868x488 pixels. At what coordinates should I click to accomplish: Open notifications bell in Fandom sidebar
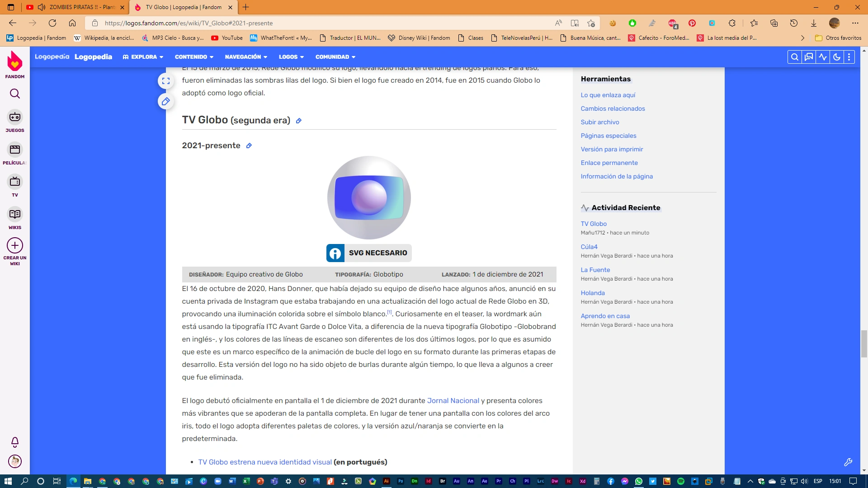click(x=15, y=442)
